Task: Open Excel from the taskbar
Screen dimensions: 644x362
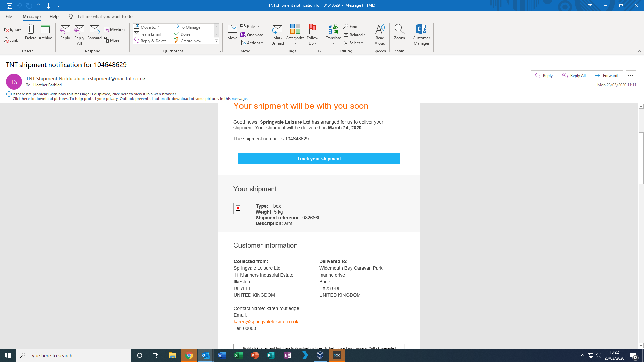Action: click(238, 355)
